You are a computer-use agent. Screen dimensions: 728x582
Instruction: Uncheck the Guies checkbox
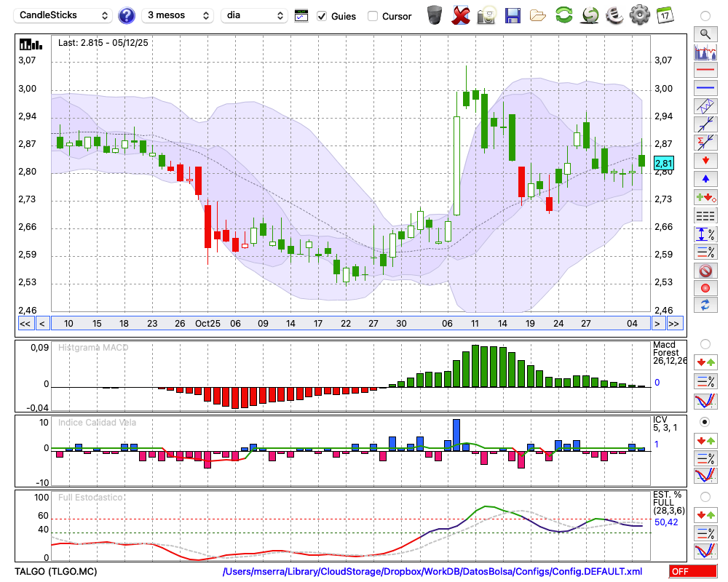point(322,16)
